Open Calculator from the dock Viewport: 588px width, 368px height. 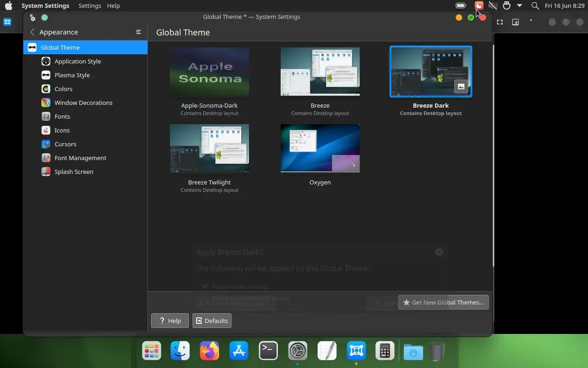(x=385, y=351)
